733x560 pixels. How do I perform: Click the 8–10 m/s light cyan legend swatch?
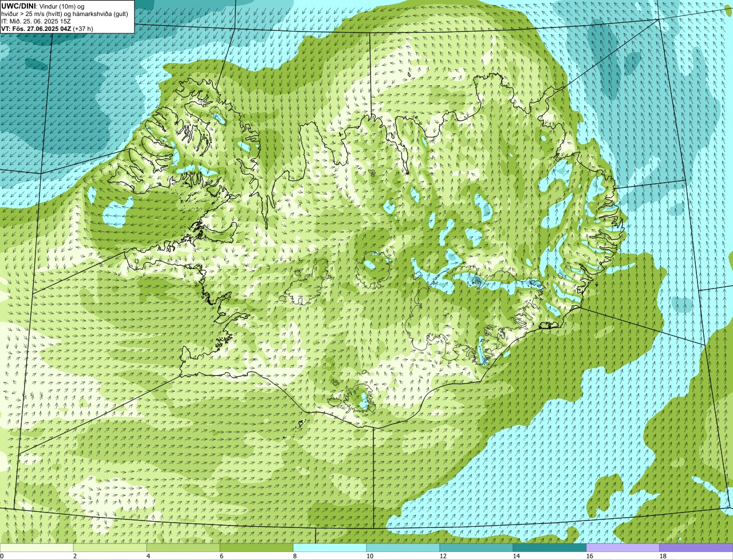pyautogui.click(x=330, y=548)
